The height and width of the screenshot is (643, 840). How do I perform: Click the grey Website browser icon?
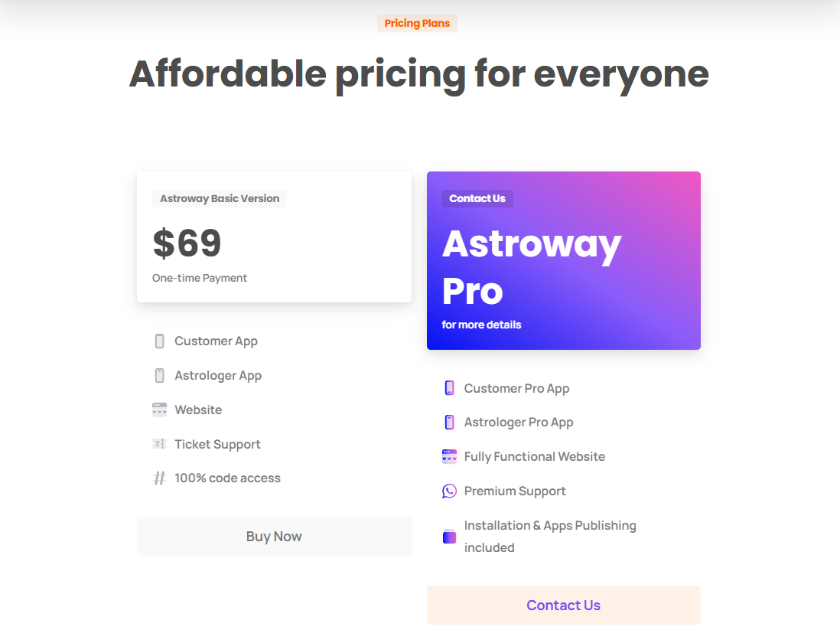(159, 410)
